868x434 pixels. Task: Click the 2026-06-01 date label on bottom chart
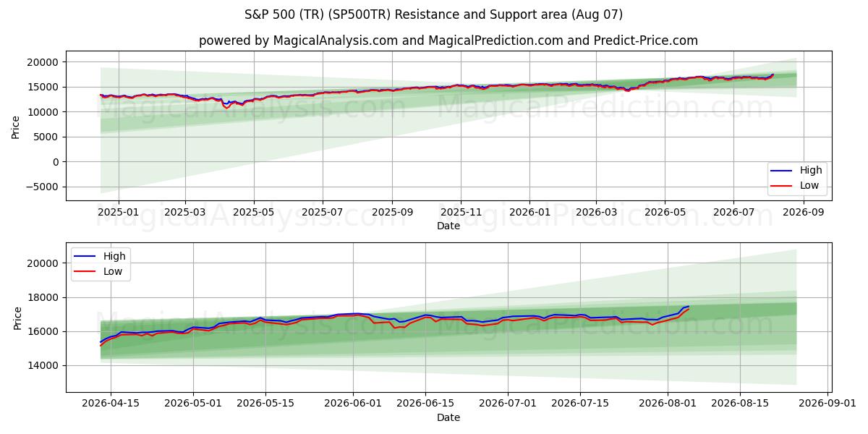(352, 404)
